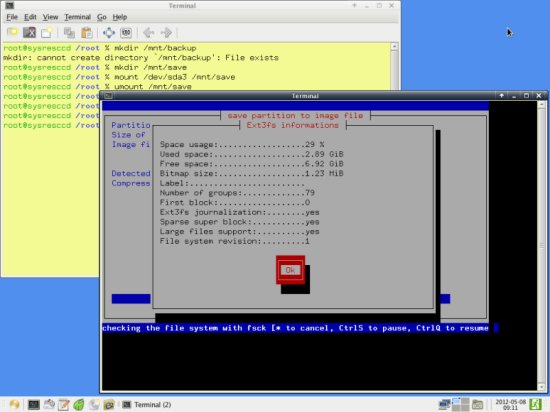Click the scroll-up arrow of the yellow terminal scrollbar
The height and width of the screenshot is (412, 550).
pos(394,46)
